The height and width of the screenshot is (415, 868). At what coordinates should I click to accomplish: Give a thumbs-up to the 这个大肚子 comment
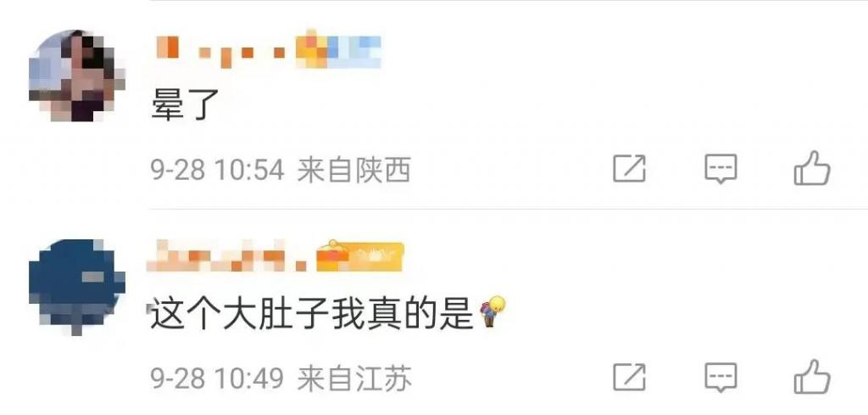pos(812,377)
